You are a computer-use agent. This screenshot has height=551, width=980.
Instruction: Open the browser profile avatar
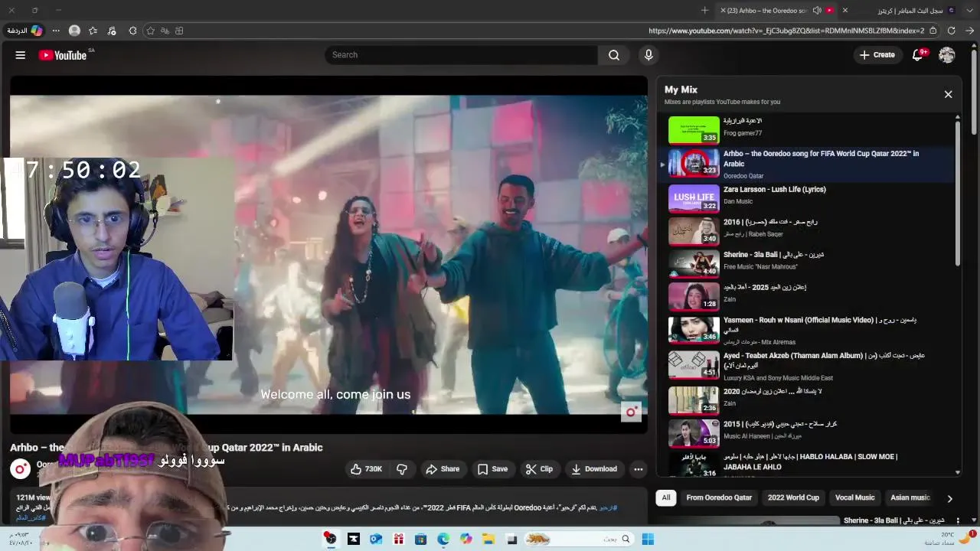(x=74, y=31)
